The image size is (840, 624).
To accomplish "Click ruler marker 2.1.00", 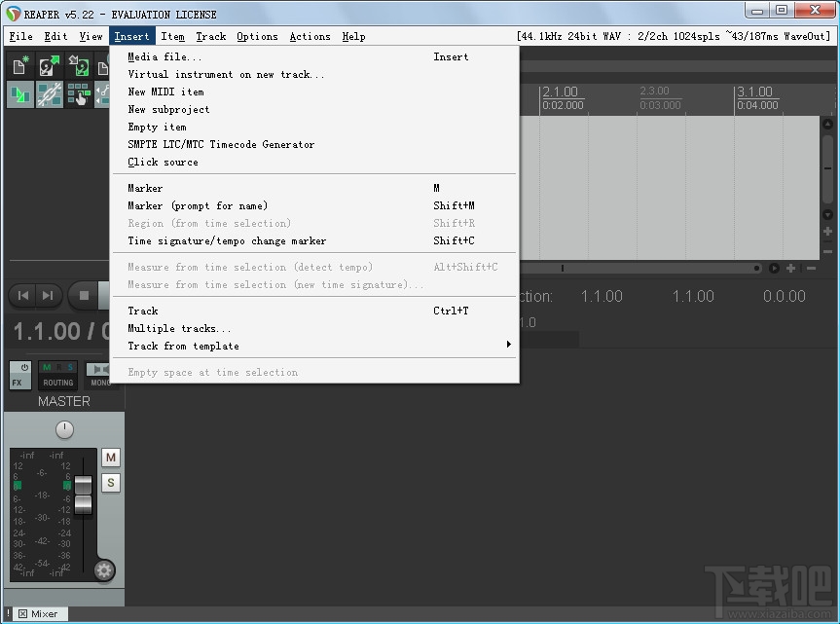I will tap(561, 92).
